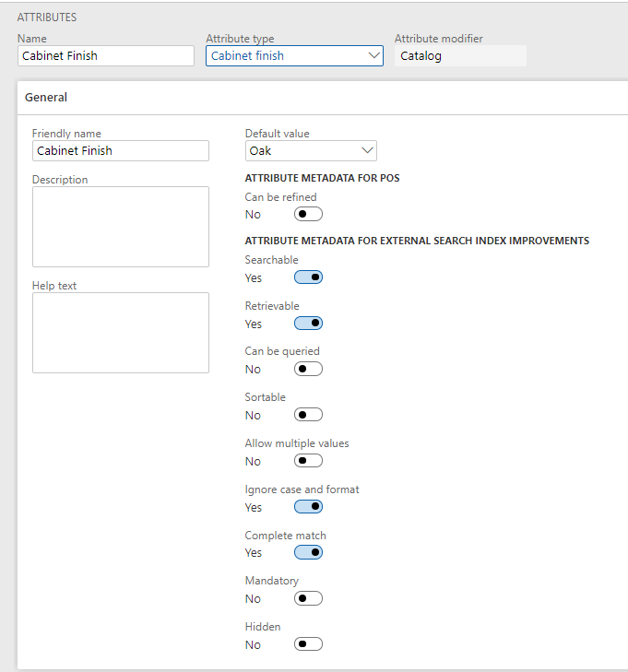The height and width of the screenshot is (672, 628).
Task: Click inside the Help text area
Action: tap(120, 332)
